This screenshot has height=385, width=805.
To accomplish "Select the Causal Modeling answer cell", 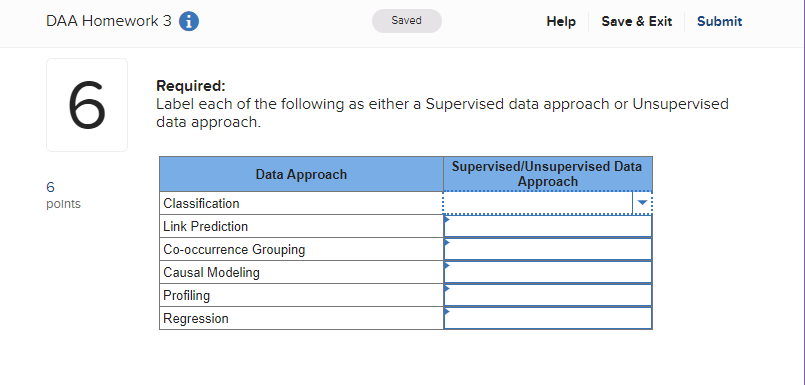I will pos(548,273).
